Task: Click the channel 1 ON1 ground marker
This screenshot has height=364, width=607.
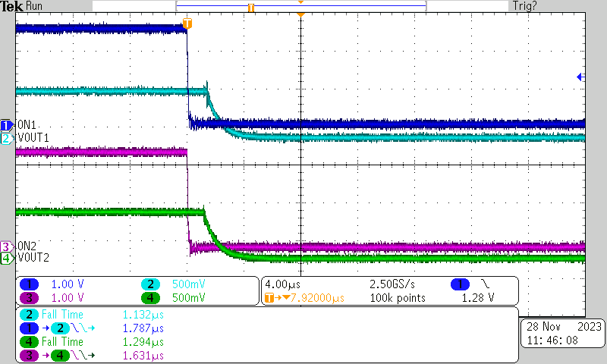Action: 7,125
